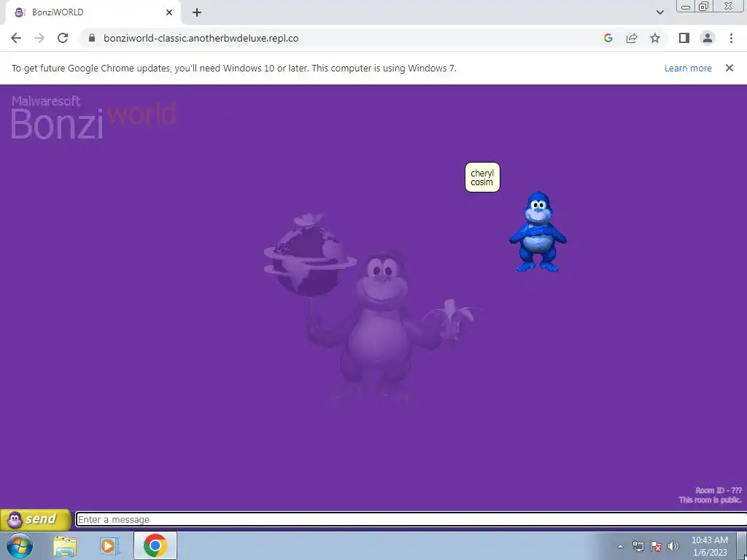Expand the tab search chevron
Image resolution: width=747 pixels, height=560 pixels.
pyautogui.click(x=659, y=12)
